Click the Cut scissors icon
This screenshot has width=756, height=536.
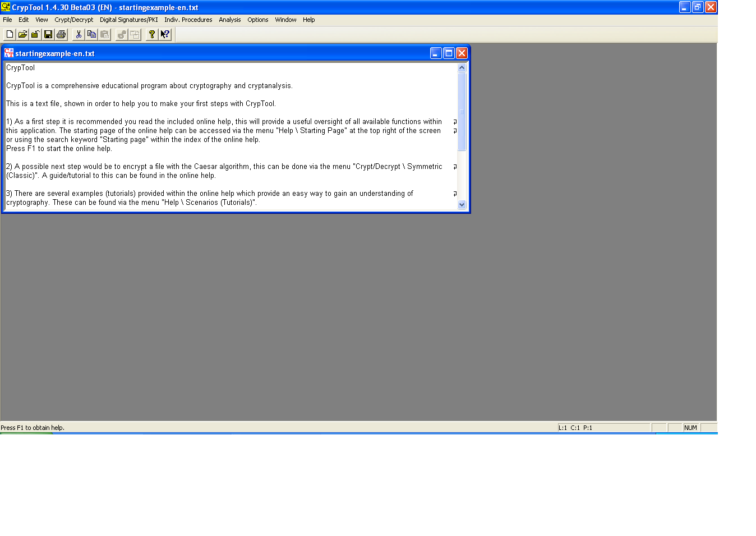point(79,34)
